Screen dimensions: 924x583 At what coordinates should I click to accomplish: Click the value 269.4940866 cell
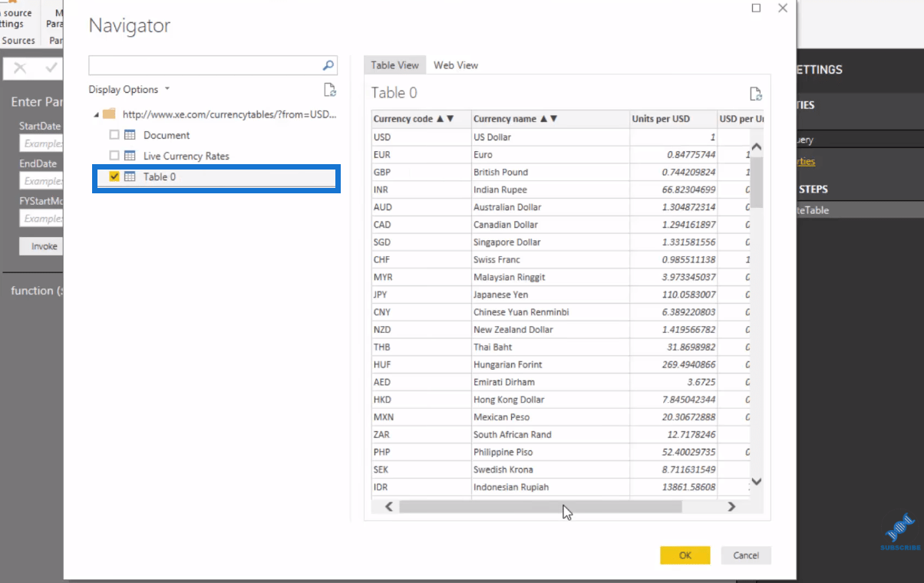click(673, 364)
